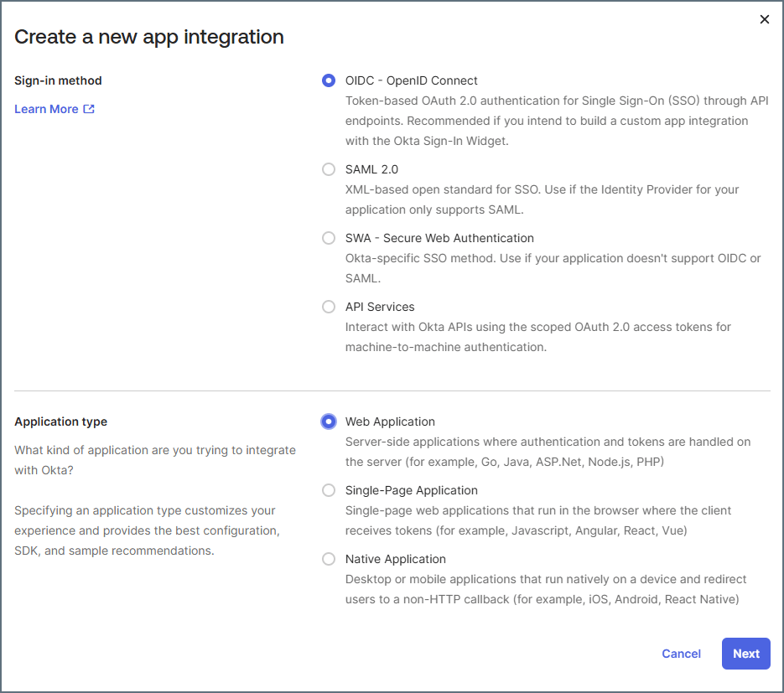Screen dimensions: 784x693
Task: Click the 'Web Application' label text
Action: tap(390, 421)
